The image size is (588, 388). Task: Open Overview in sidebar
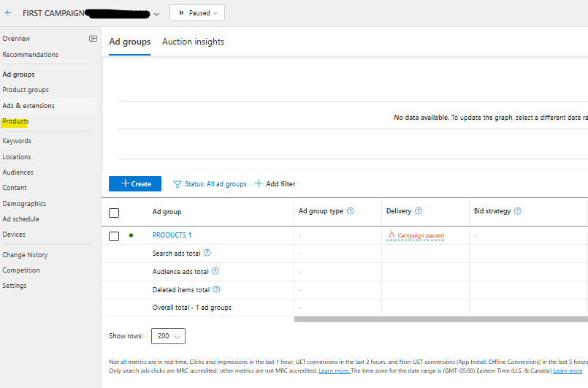(16, 38)
